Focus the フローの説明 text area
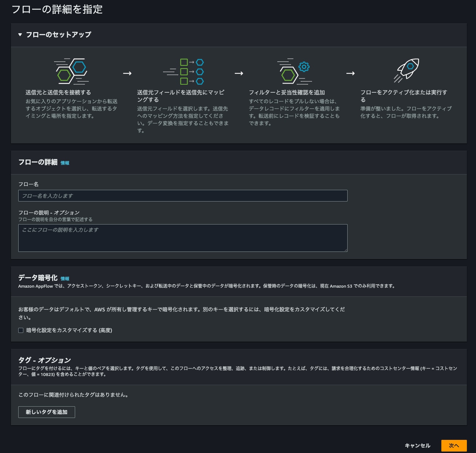Viewport: 476px width, 453px height. tap(183, 238)
